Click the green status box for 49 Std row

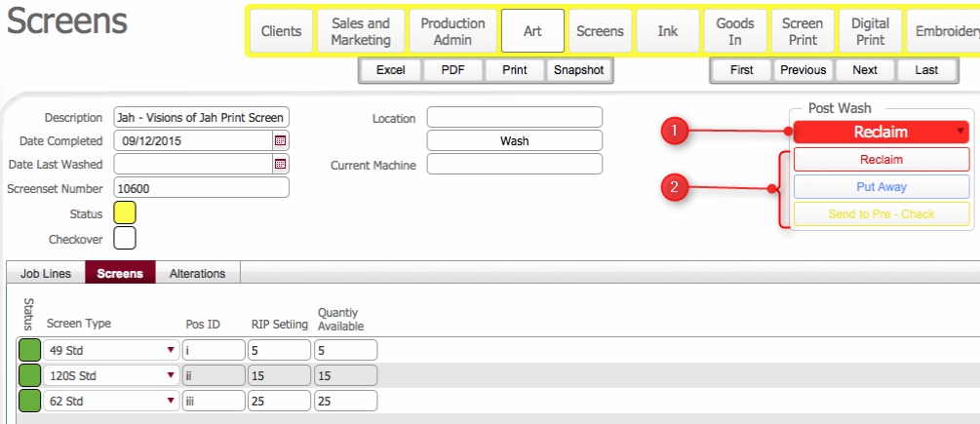[29, 350]
